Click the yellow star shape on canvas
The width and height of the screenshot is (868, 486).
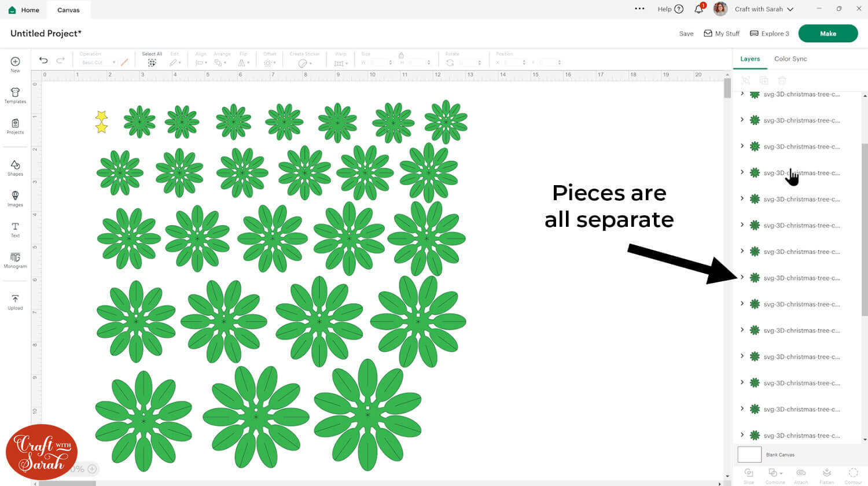click(x=101, y=122)
